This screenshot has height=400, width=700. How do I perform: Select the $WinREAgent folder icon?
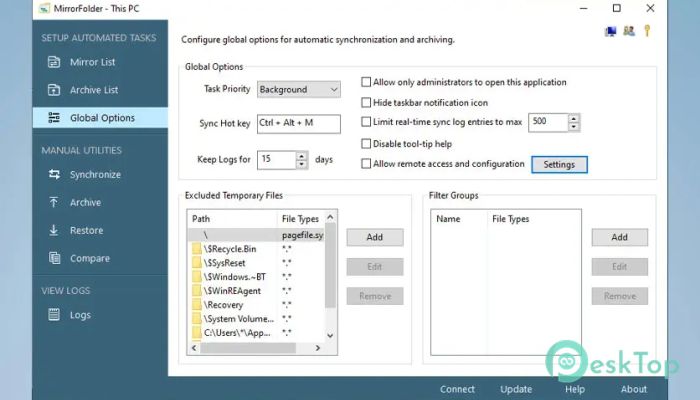click(196, 291)
